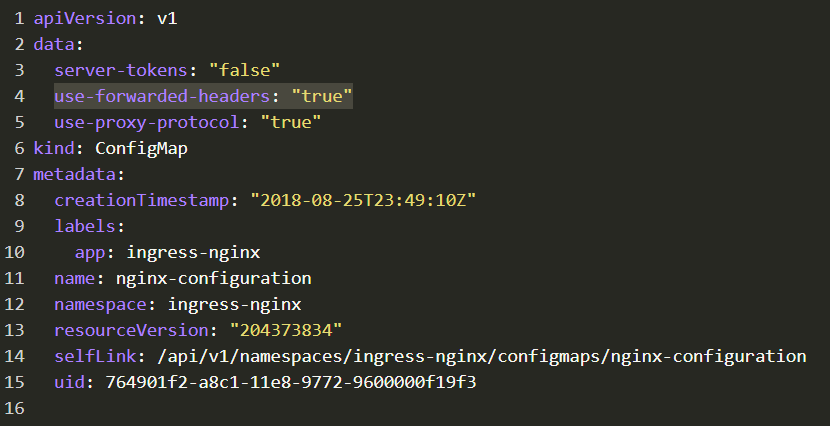830x427 pixels.
Task: Click the resourceVersion number "204373834"
Action: [286, 330]
